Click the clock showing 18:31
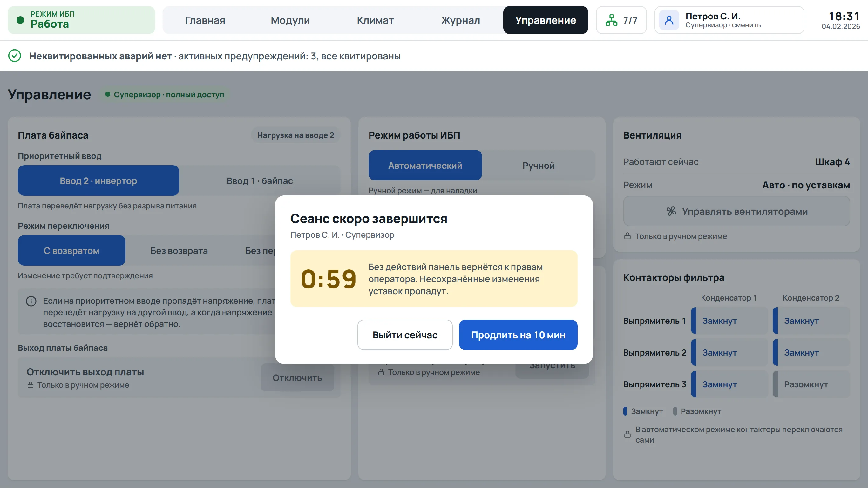The width and height of the screenshot is (868, 488). pos(844,16)
